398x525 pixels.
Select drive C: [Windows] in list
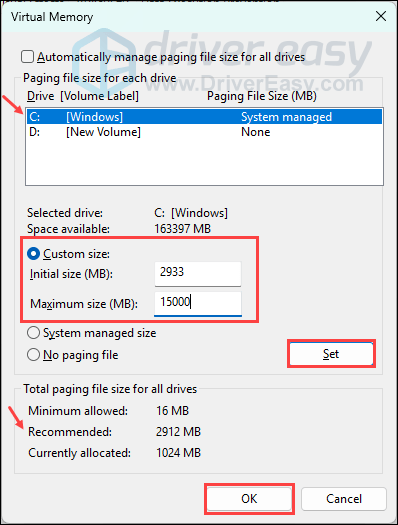point(204,117)
